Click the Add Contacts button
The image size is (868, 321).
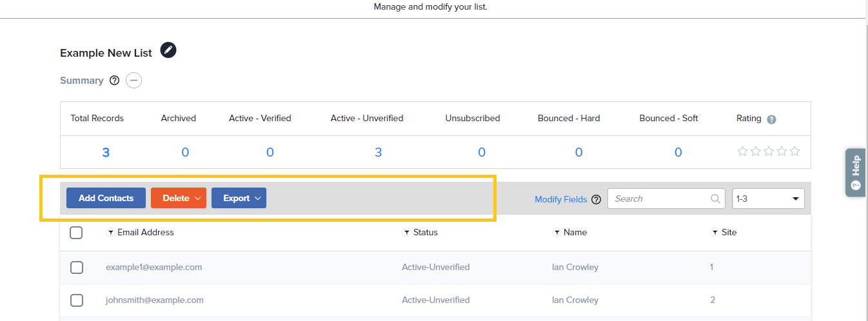106,198
